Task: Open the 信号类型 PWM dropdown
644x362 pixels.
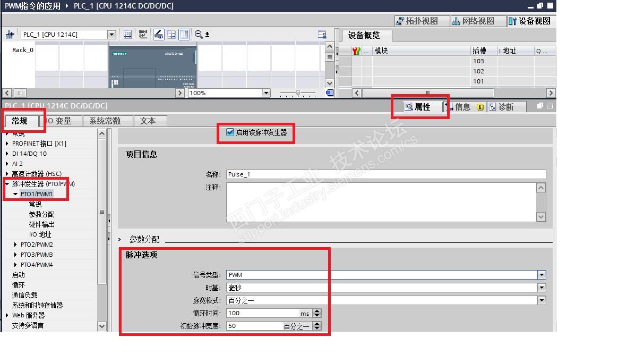Action: [542, 275]
